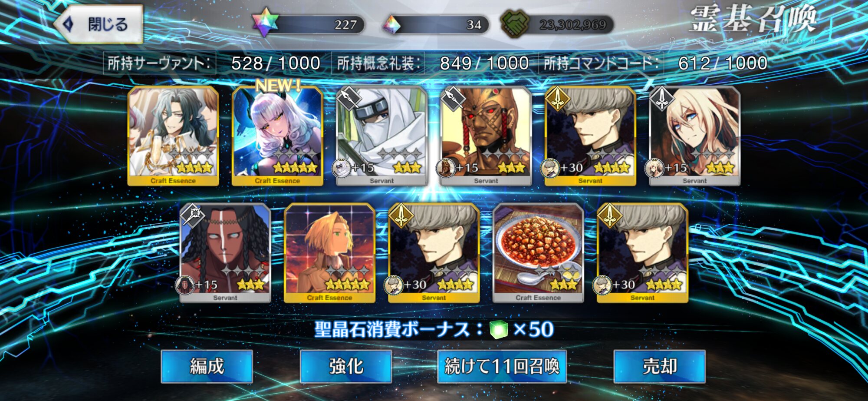Screen dimensions: 868x401
Task: Select the first four-star Craft Essence card
Action: [173, 136]
